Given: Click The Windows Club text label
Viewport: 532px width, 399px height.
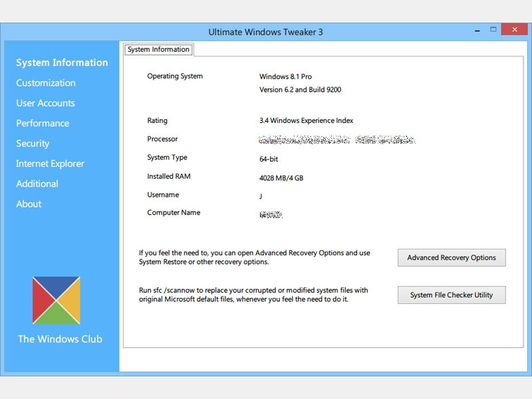Looking at the screenshot, I should (x=60, y=339).
